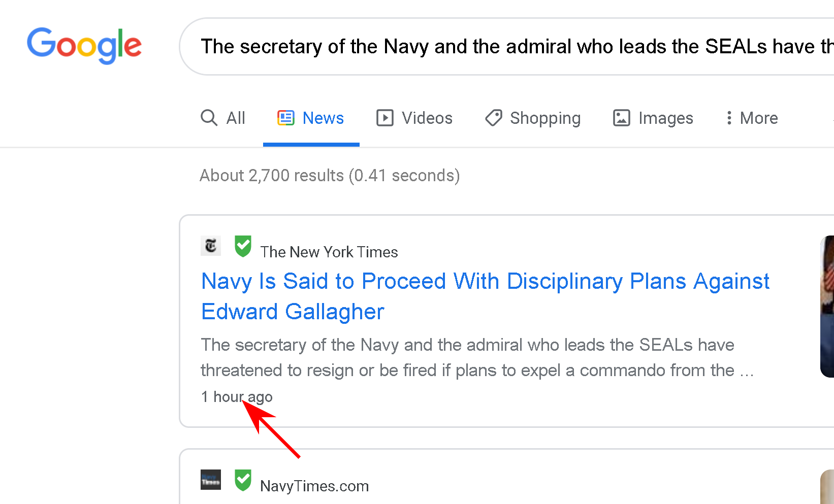Open the NavyTimes article thumbnail
834x504 pixels.
click(827, 487)
